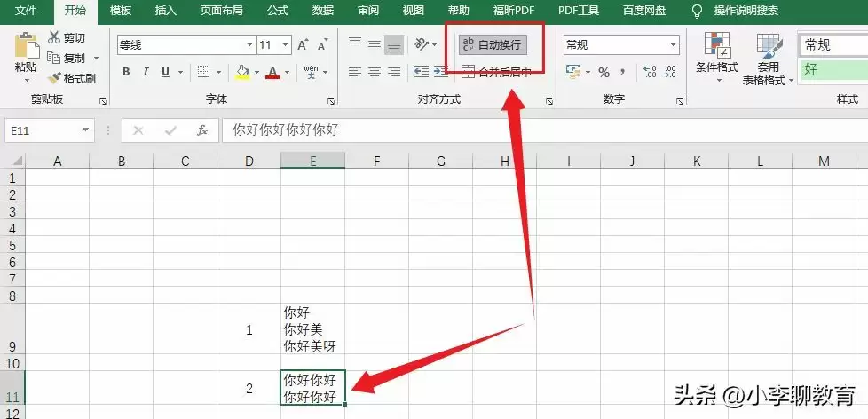This screenshot has height=419, width=868.
Task: Toggle bold formatting B
Action: tap(126, 72)
